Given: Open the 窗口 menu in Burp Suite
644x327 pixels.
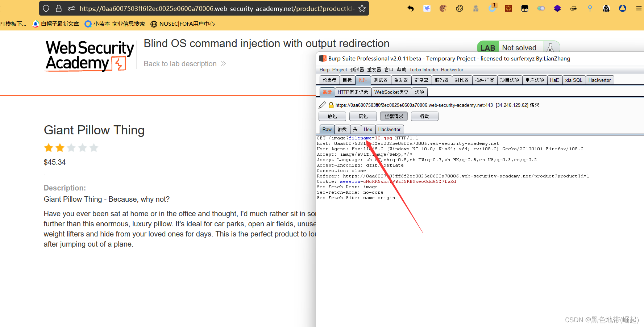Looking at the screenshot, I should [x=389, y=70].
